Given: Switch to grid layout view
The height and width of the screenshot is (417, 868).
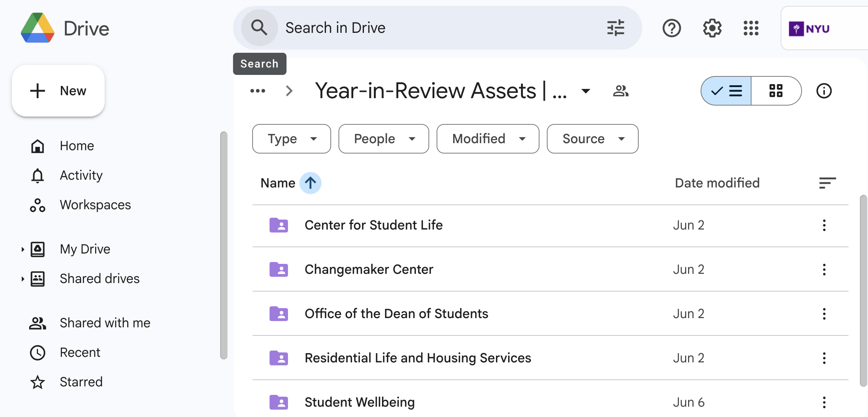Looking at the screenshot, I should tap(776, 91).
